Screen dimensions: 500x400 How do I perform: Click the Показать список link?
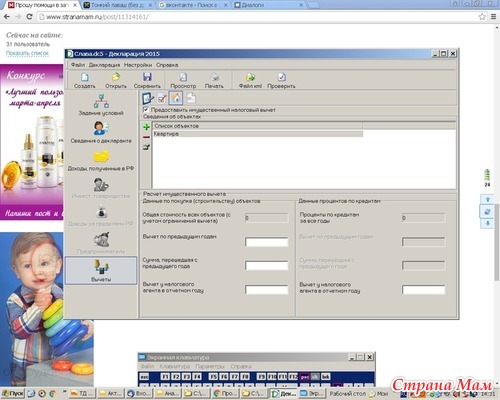[x=27, y=53]
